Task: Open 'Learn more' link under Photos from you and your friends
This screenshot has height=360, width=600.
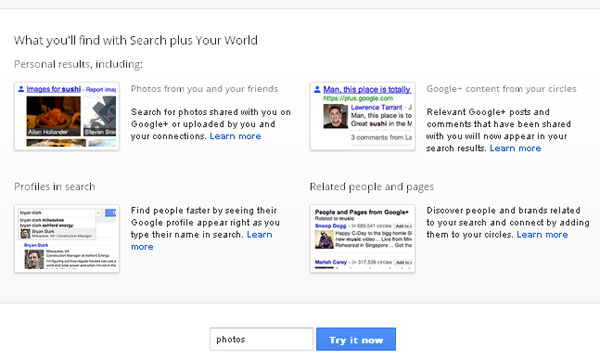Action: pos(235,136)
